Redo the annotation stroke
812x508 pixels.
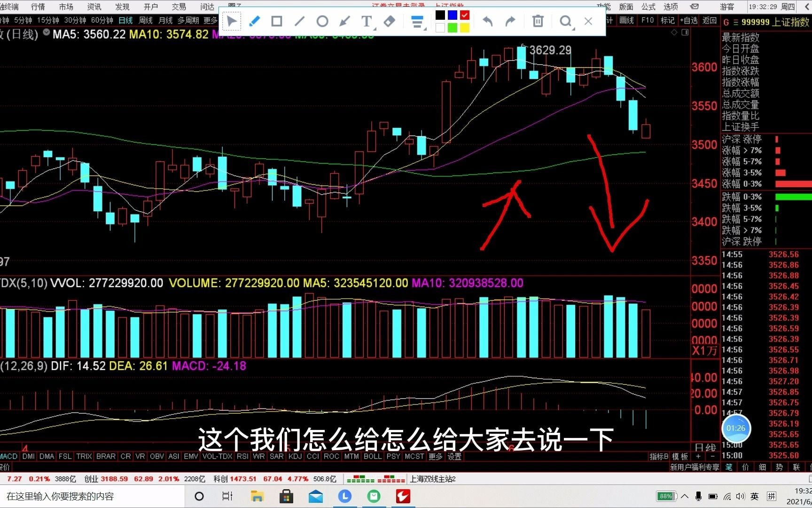coord(510,21)
